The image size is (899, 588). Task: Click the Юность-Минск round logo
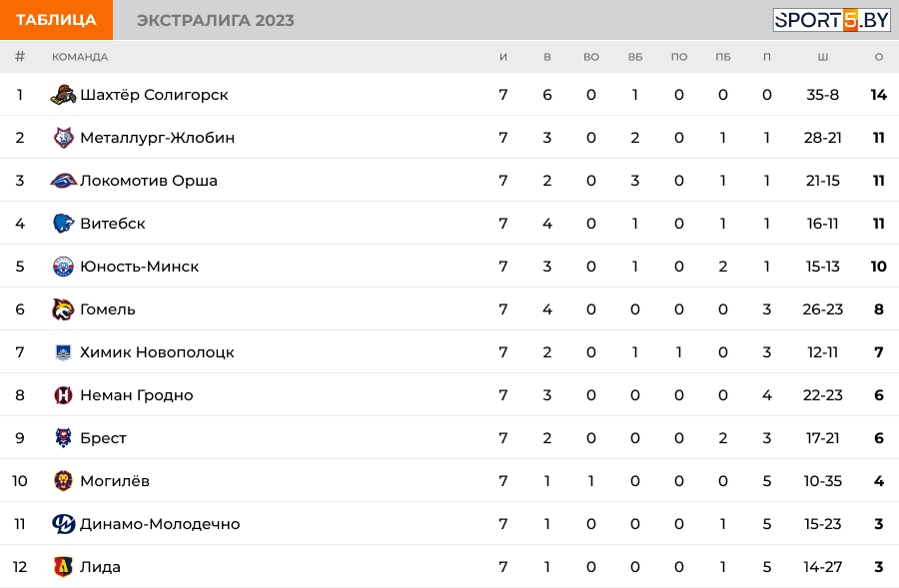[63, 267]
